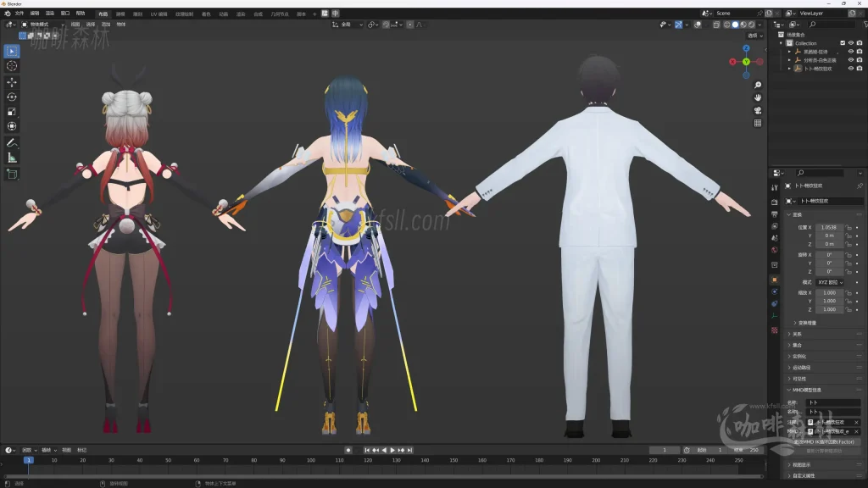Hide the third armature object in the outliner

(851, 69)
